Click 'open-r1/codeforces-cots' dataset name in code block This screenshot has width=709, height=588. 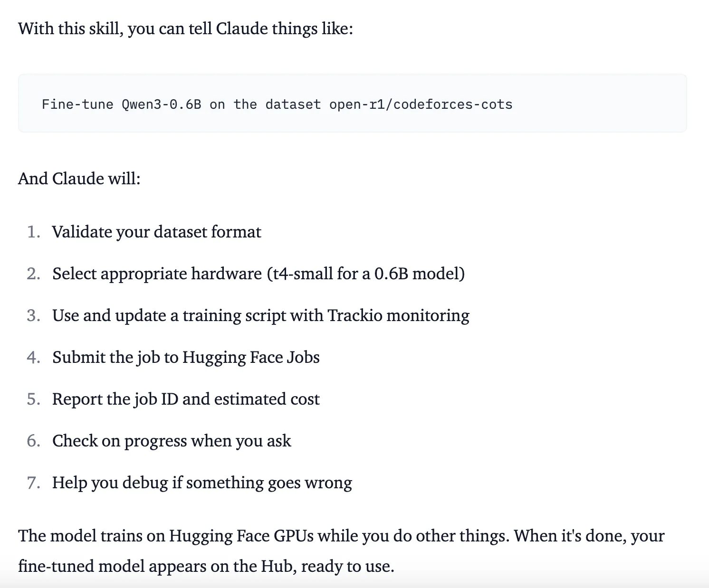[x=421, y=104]
